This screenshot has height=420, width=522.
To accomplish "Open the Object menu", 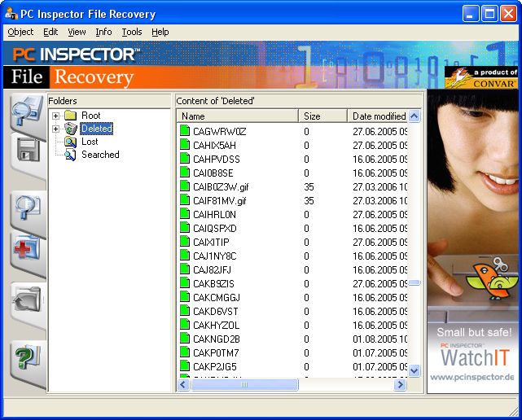I will tap(20, 32).
